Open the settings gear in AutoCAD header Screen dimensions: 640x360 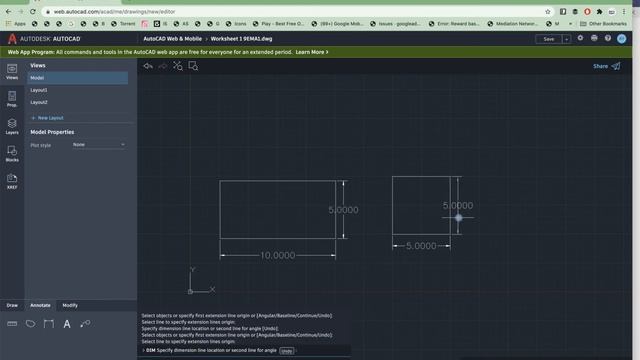coord(580,38)
